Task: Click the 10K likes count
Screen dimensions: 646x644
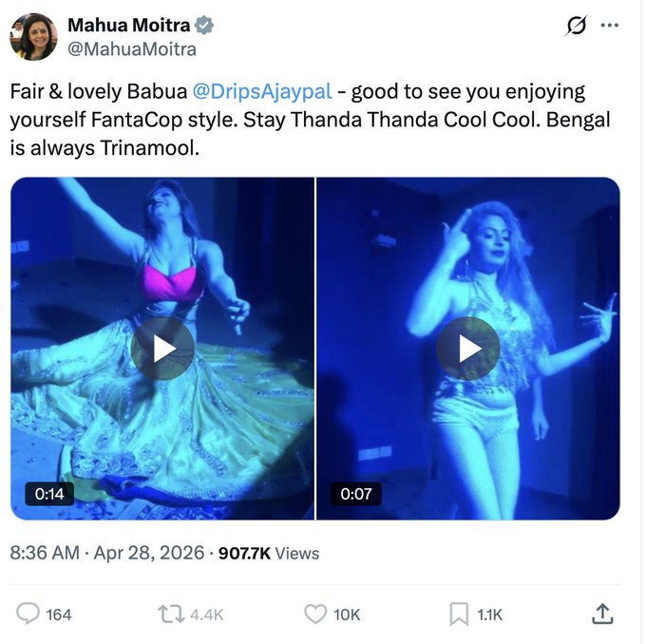Action: pos(347,615)
